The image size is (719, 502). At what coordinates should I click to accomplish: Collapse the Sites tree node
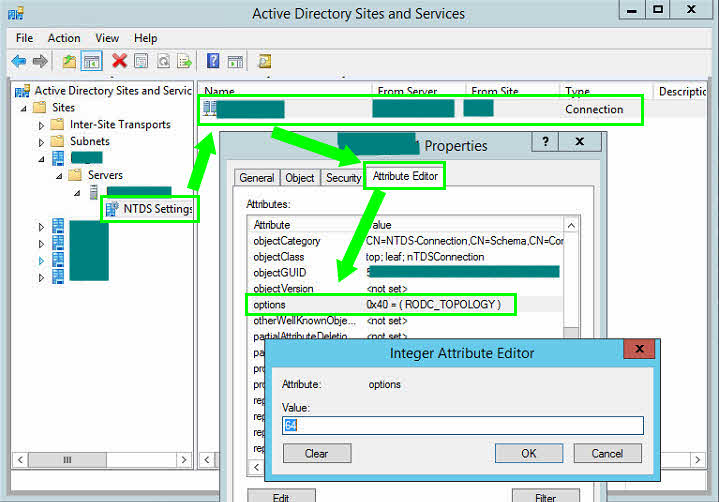24,108
